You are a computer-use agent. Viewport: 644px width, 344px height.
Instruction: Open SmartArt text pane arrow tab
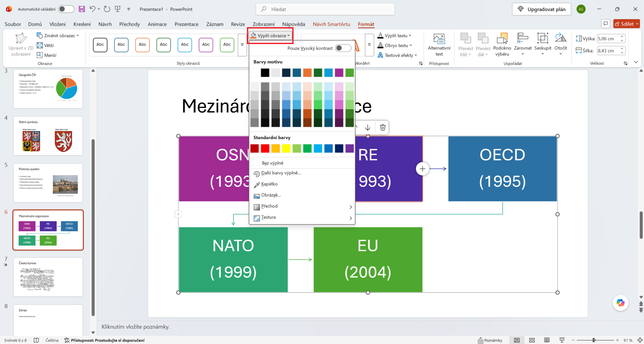point(178,214)
